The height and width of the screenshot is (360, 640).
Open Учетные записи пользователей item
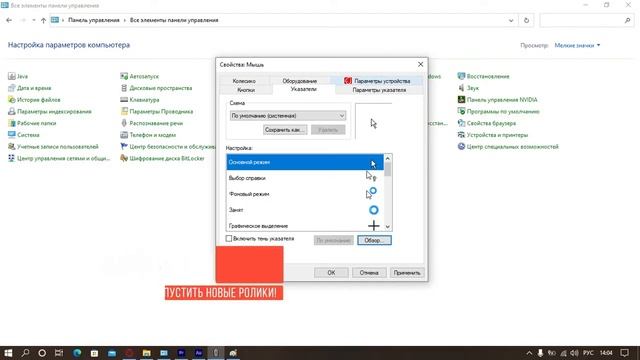(x=53, y=147)
